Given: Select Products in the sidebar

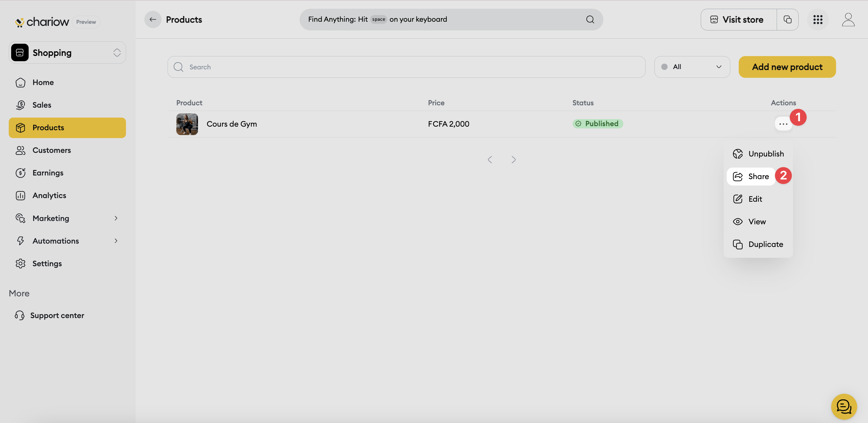Looking at the screenshot, I should 68,128.
